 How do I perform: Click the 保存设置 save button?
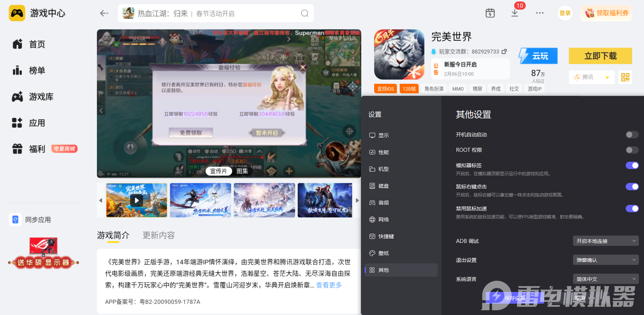(515, 298)
